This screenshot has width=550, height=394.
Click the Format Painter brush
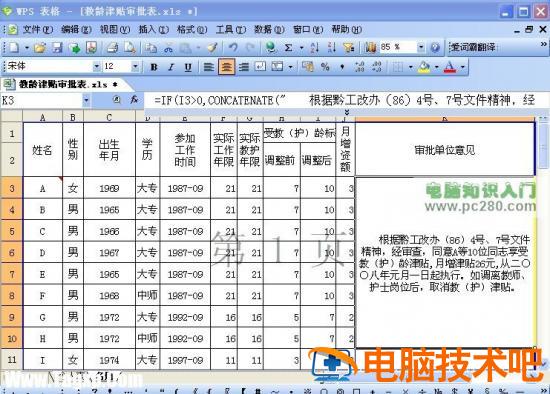213,47
